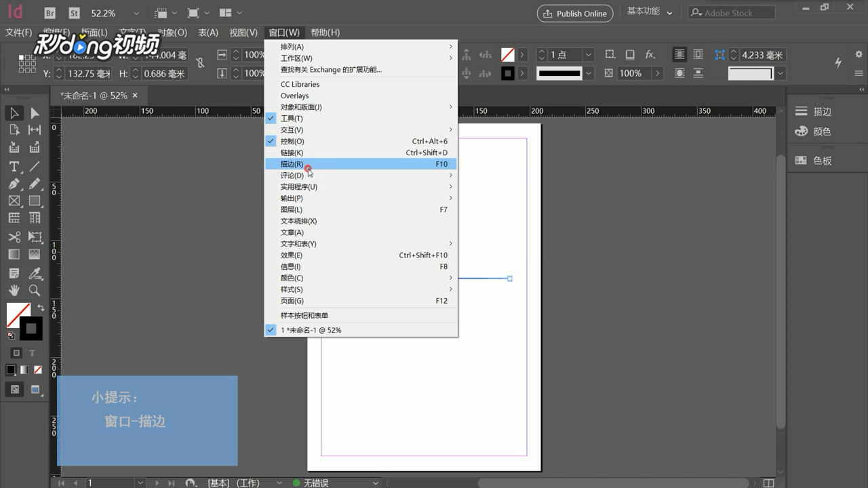The width and height of the screenshot is (868, 488).
Task: Choose Layers (图层) menu item
Action: (361, 209)
